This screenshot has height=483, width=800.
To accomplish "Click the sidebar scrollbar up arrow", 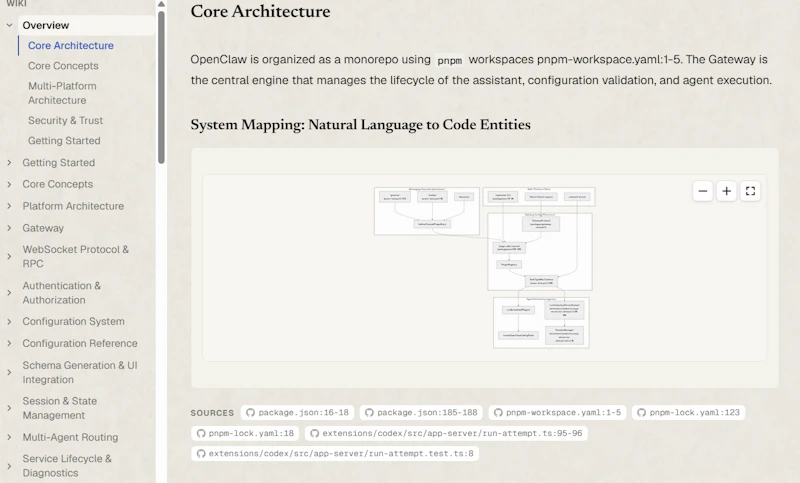I will (x=161, y=4).
